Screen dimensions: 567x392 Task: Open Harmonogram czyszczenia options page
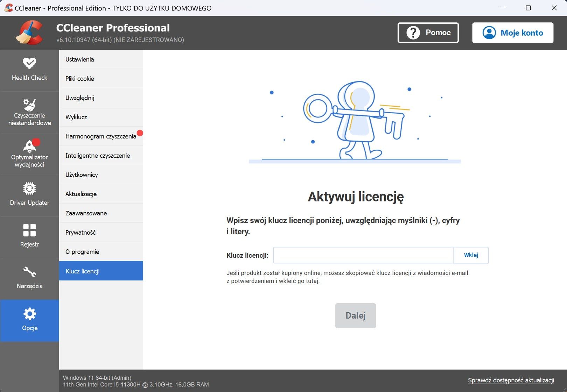101,136
